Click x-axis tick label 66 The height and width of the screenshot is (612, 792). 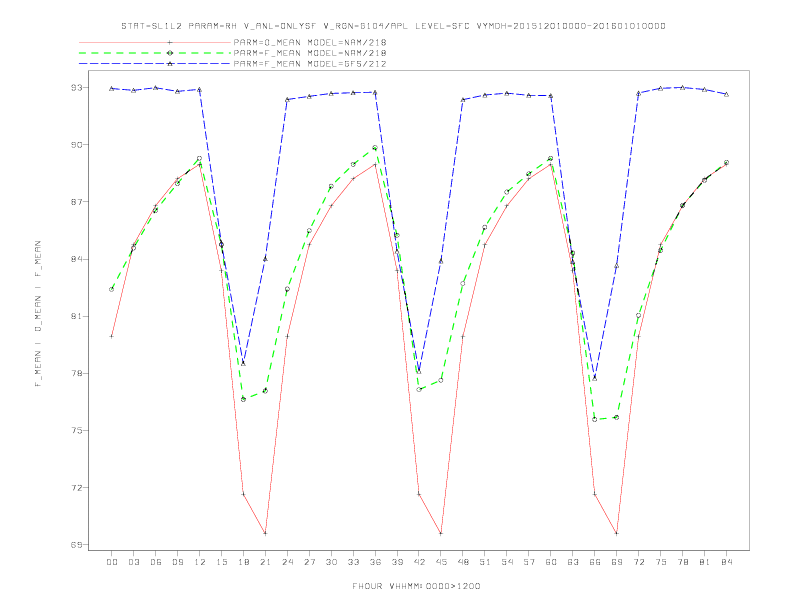click(595, 562)
